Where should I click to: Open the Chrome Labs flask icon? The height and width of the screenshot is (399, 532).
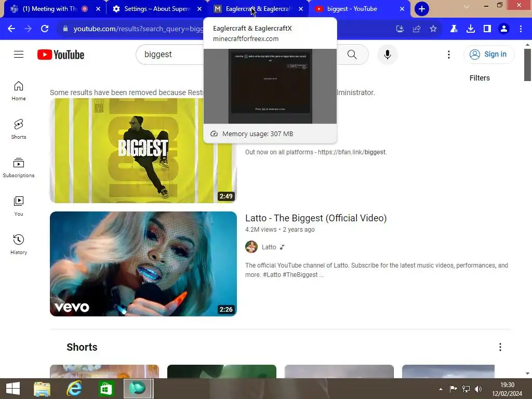(x=454, y=29)
